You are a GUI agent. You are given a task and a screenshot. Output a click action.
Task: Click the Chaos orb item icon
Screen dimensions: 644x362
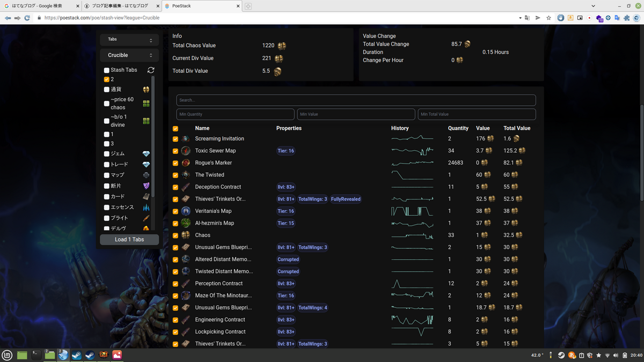(x=186, y=235)
